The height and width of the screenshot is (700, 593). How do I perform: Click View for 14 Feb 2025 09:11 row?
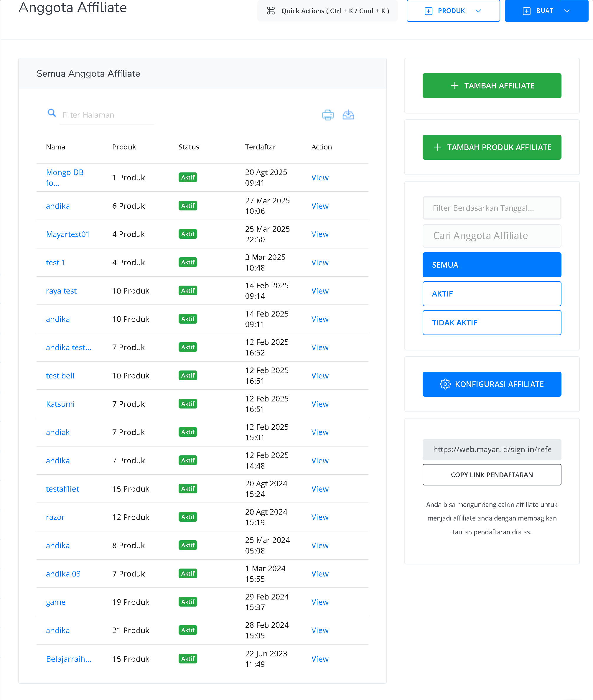point(320,319)
